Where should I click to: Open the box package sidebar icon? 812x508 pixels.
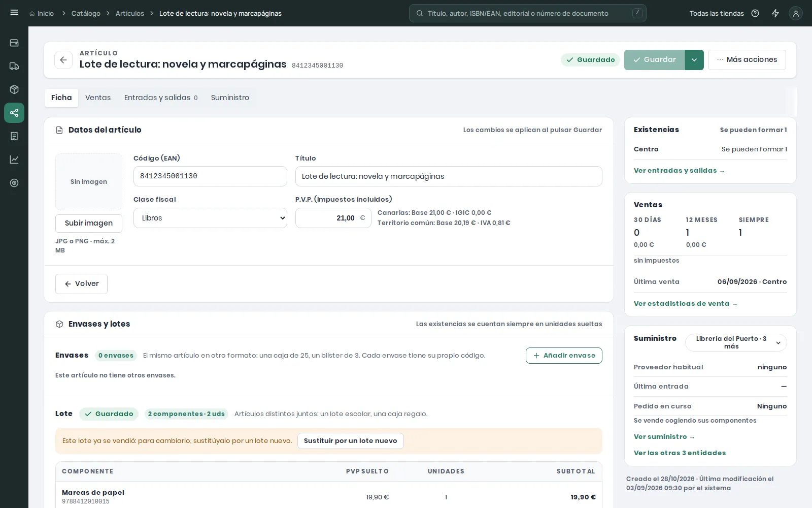pos(14,89)
